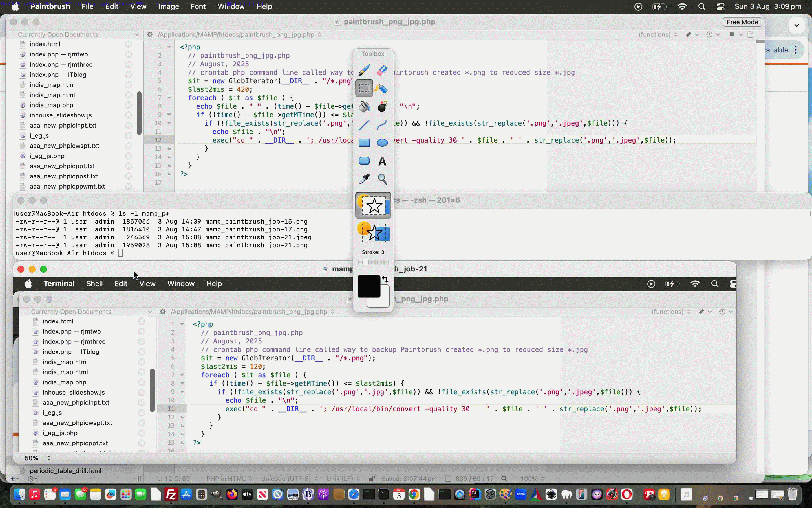Click the Terminal window title bar
Viewport: 812px width, 508px height.
point(412,200)
